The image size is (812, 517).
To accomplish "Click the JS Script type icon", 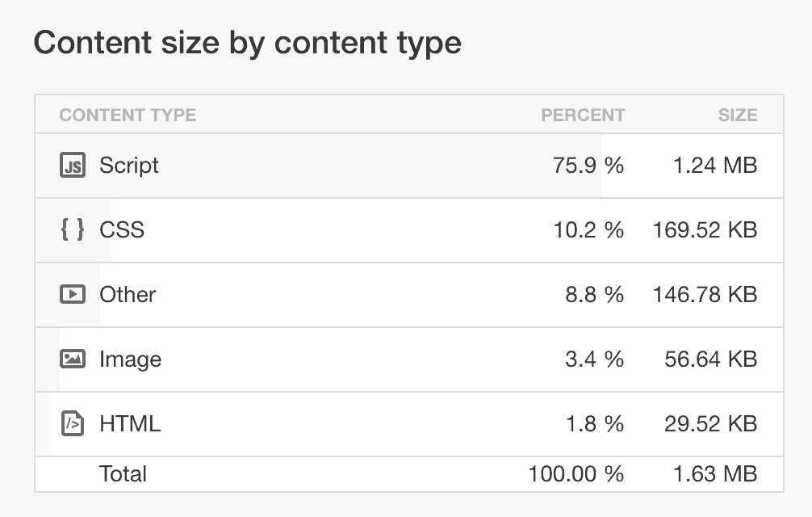I will (73, 166).
